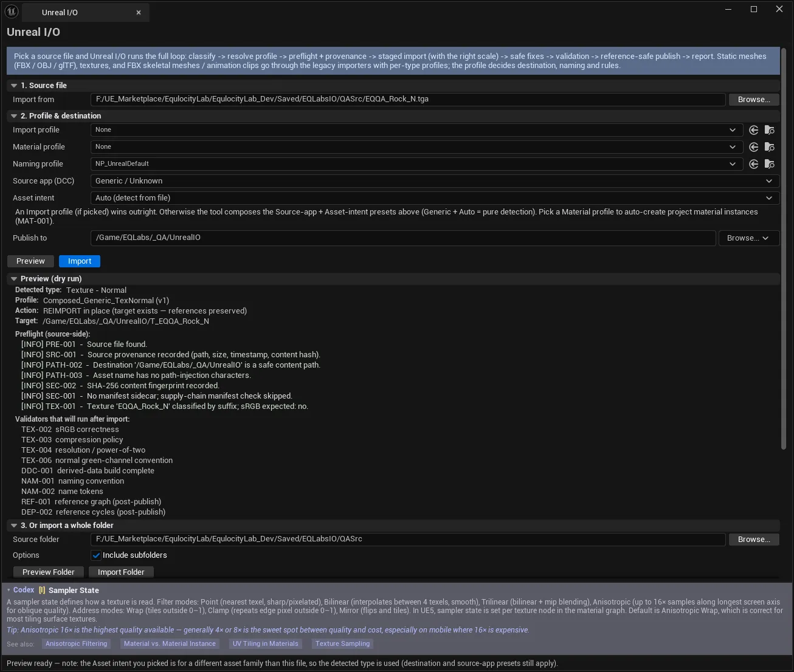
Task: Collapse the 'Preview (dry run)' section
Action: pyautogui.click(x=14, y=279)
